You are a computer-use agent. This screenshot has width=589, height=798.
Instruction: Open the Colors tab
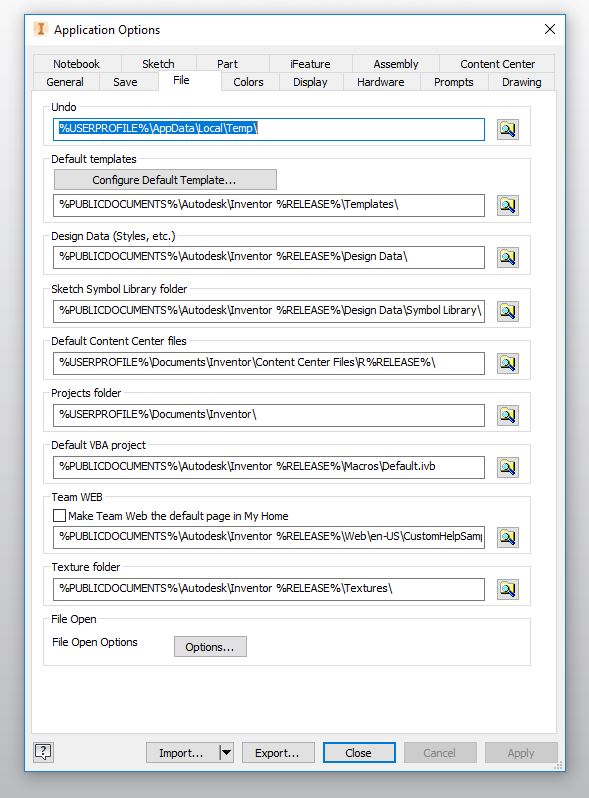[248, 82]
